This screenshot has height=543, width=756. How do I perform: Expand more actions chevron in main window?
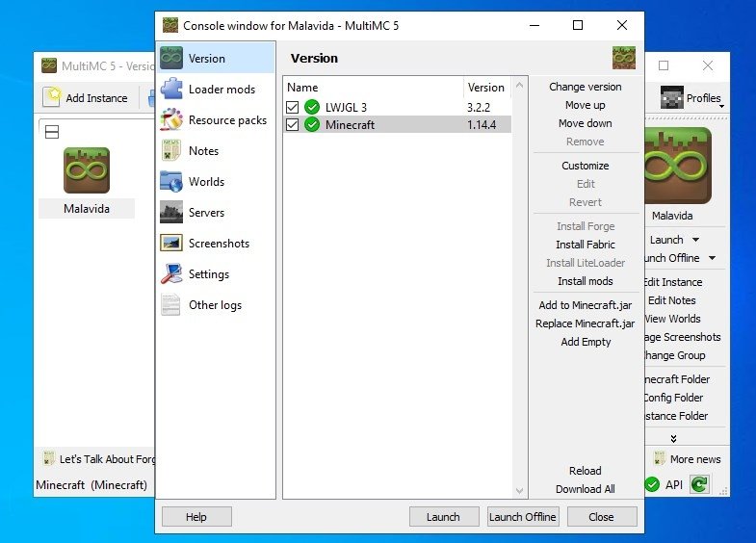673,438
